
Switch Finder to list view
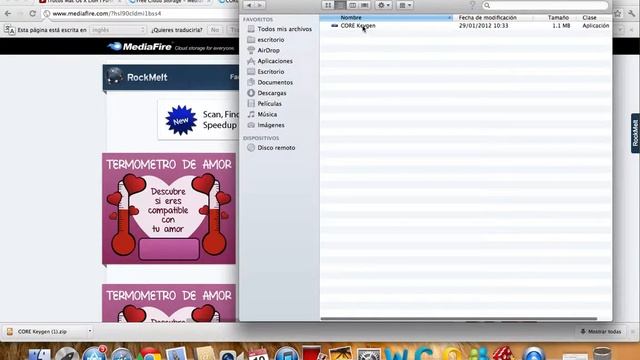coord(340,5)
